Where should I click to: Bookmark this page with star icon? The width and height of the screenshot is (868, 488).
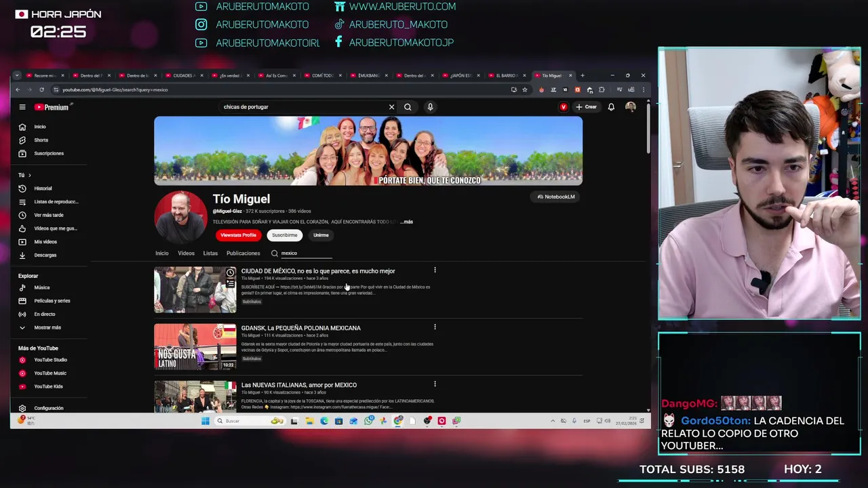point(525,89)
